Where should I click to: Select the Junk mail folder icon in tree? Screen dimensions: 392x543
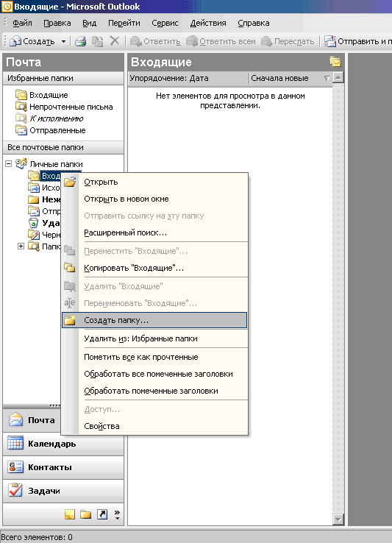(x=34, y=199)
